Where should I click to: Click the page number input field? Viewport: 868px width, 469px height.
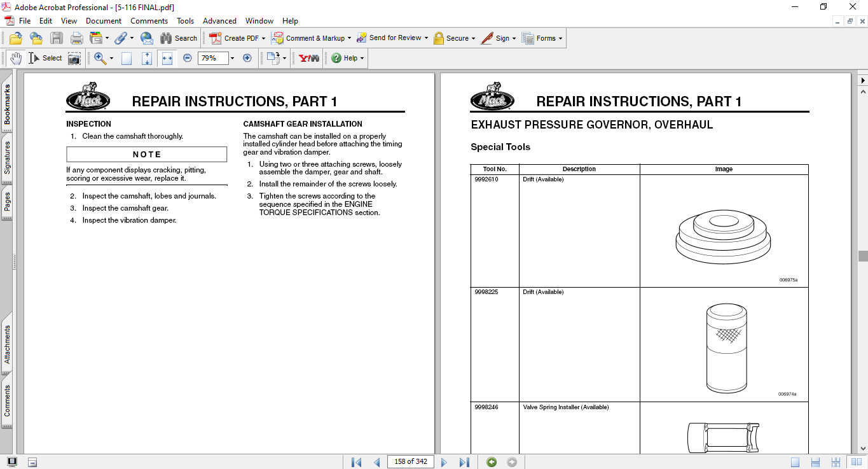(x=411, y=461)
